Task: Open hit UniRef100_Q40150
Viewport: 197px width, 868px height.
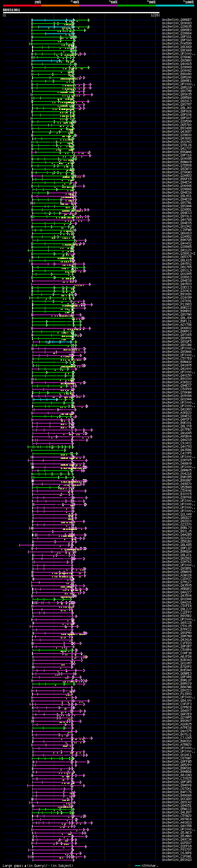Action: [177, 376]
